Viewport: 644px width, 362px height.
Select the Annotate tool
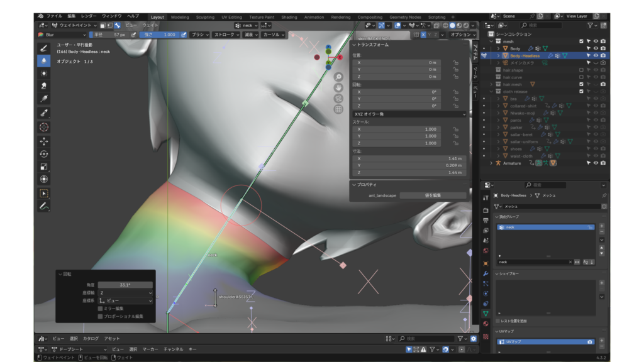point(44,206)
